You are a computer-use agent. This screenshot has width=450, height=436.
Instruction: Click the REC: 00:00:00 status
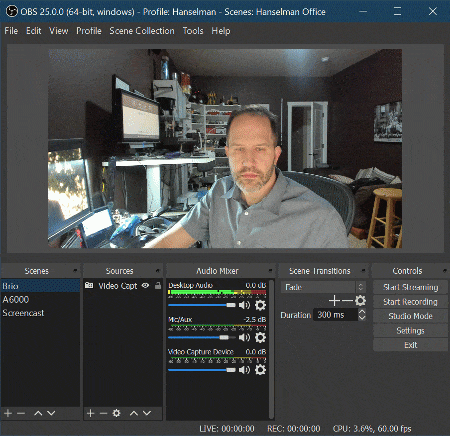click(294, 428)
